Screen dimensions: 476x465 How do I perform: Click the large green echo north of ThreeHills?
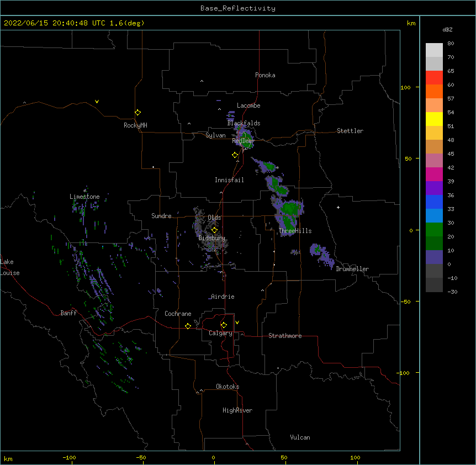pyautogui.click(x=290, y=209)
